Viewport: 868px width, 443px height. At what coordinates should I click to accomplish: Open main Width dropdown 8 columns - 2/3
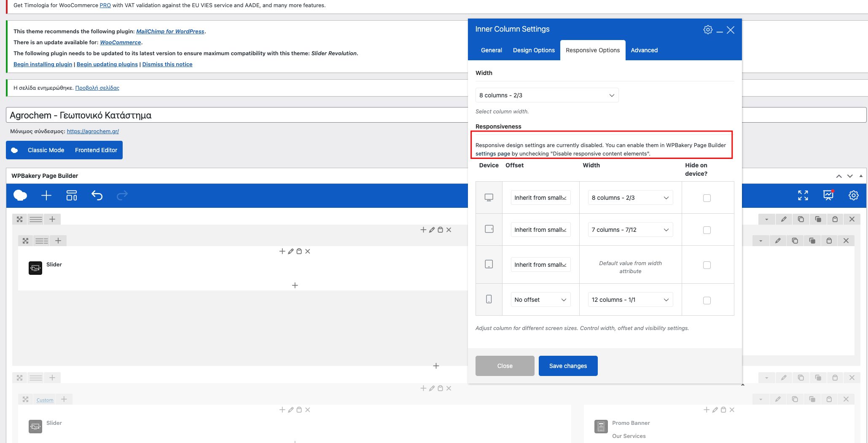click(x=547, y=95)
